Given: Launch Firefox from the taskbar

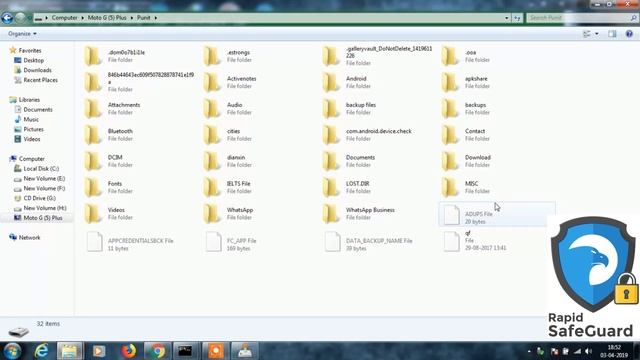Looking at the screenshot, I should [x=129, y=351].
